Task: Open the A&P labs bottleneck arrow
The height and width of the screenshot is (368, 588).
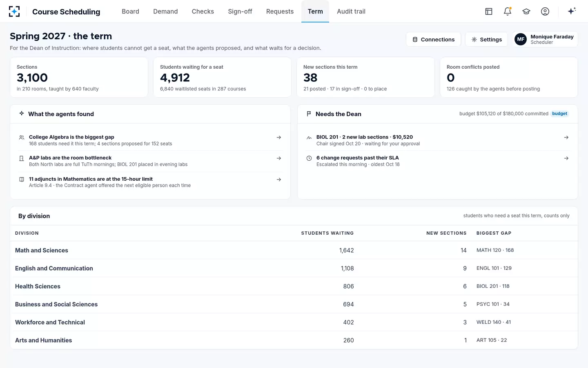Action: point(279,158)
